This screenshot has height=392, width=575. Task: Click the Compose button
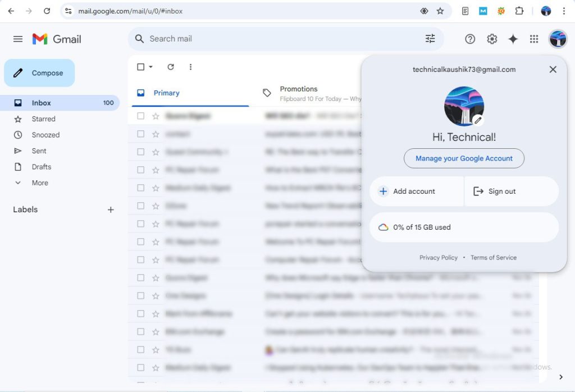[40, 73]
